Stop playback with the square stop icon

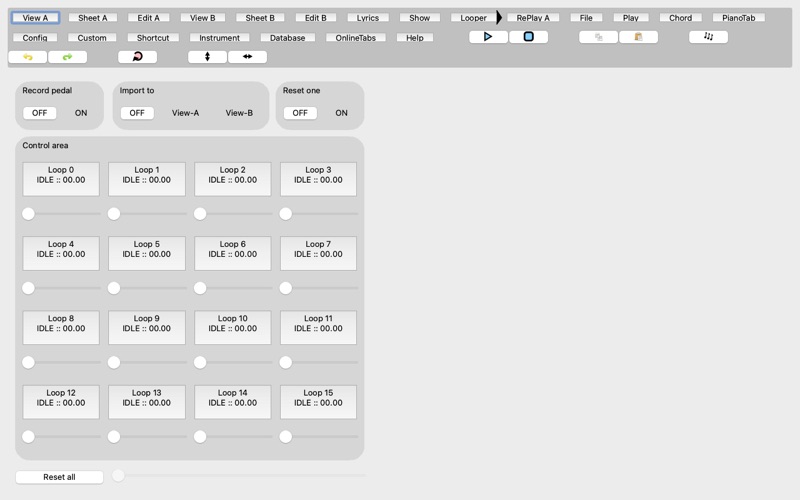tap(529, 37)
